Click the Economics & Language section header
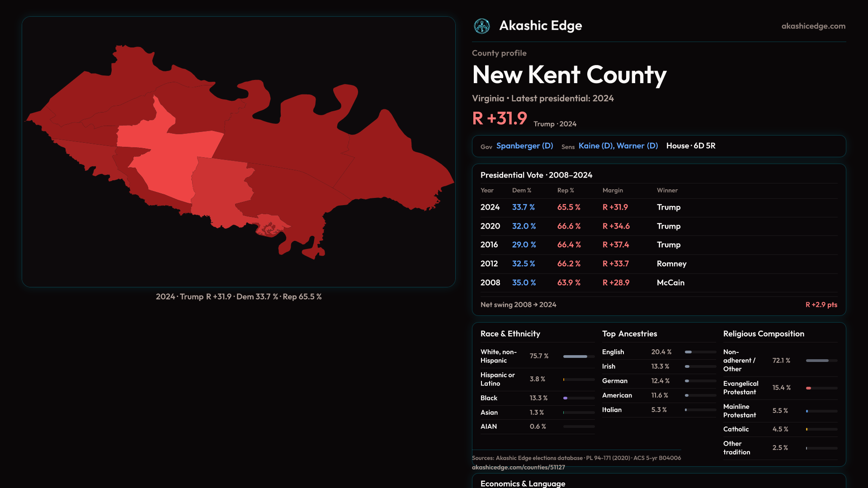 (x=523, y=483)
